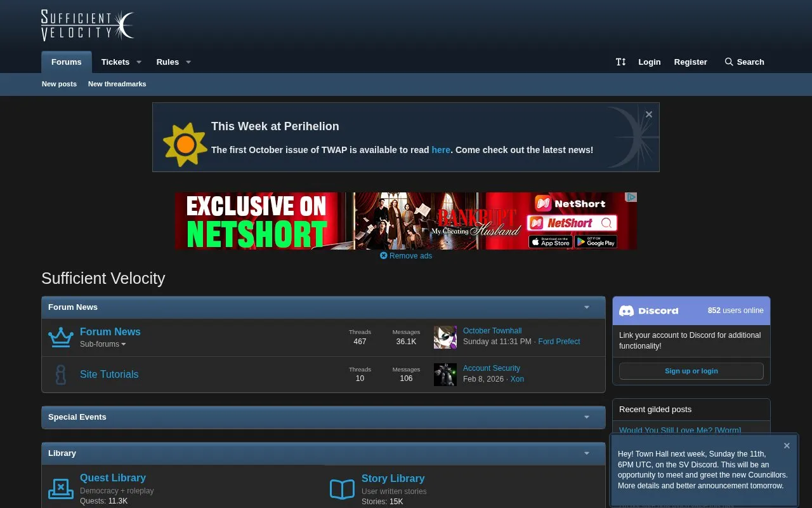This screenshot has width=812, height=508.
Task: Click Sign up or login button
Action: [691, 371]
